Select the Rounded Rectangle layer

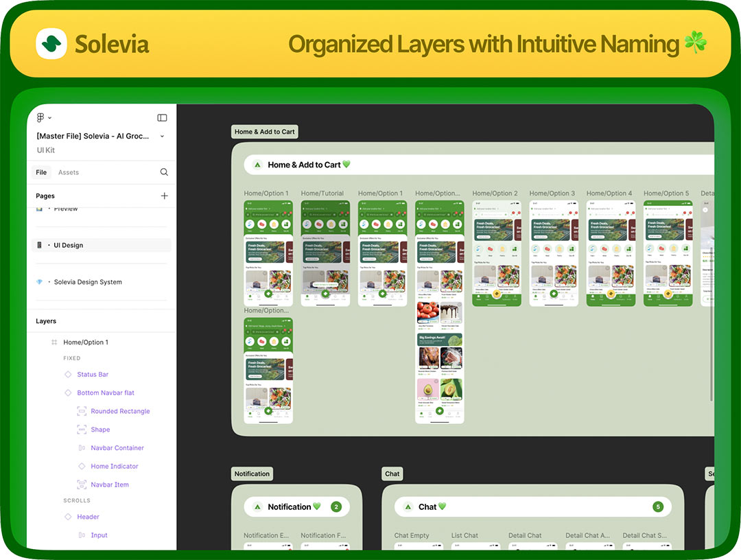[120, 412]
